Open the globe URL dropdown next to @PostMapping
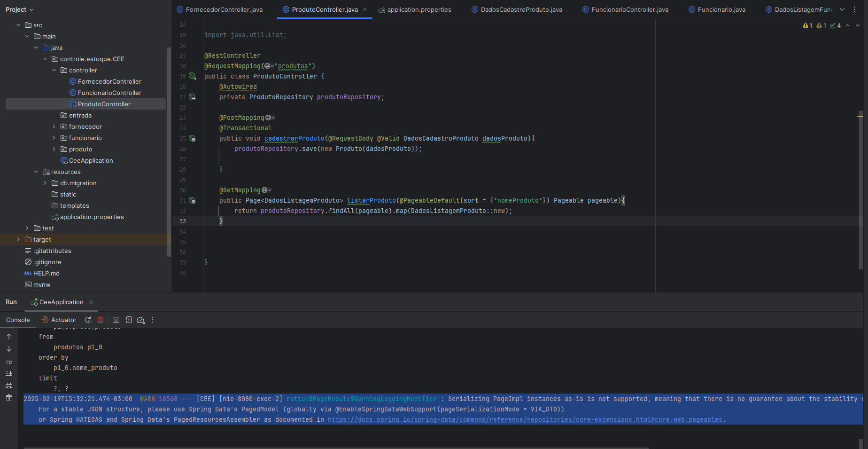 [x=270, y=118]
